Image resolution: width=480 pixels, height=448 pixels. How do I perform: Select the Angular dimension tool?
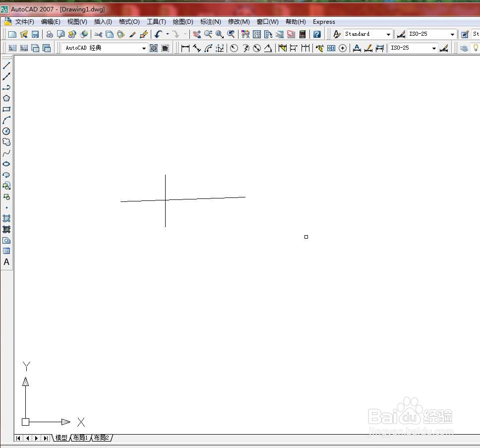pyautogui.click(x=268, y=48)
